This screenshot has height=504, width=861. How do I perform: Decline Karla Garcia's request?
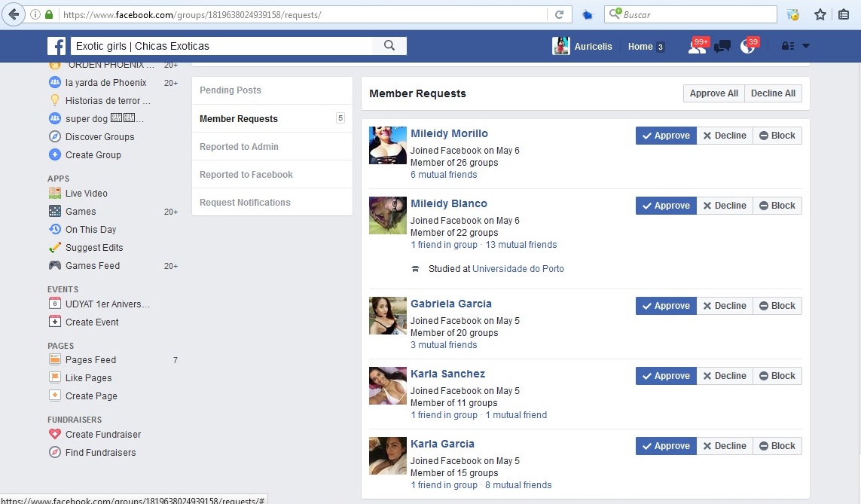[x=725, y=446]
